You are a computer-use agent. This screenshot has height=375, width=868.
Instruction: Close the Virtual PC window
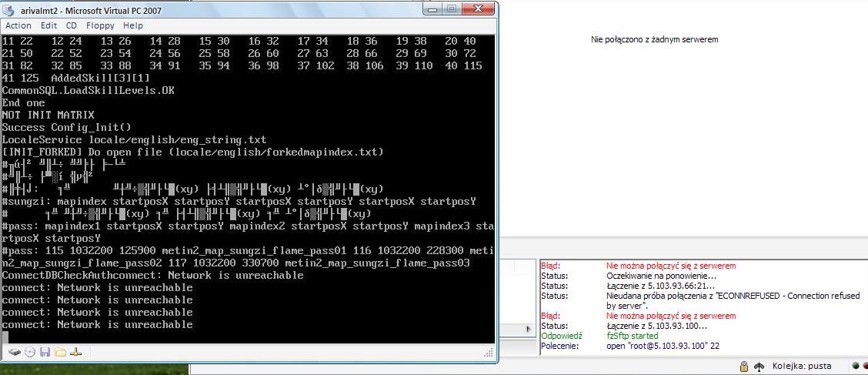pyautogui.click(x=479, y=8)
